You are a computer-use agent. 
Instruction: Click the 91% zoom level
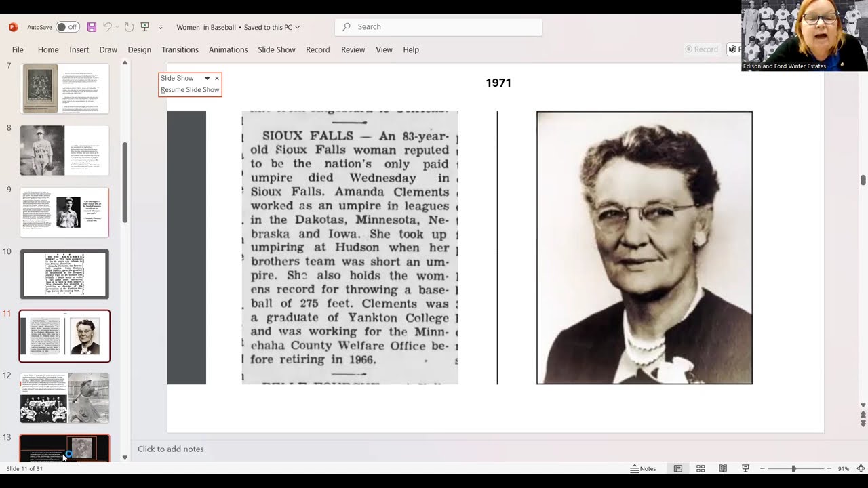844,468
